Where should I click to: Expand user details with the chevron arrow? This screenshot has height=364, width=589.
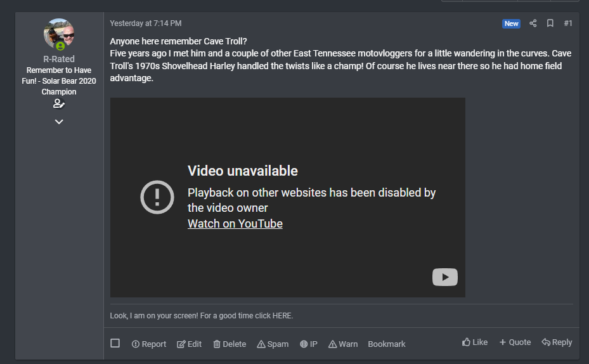point(59,122)
